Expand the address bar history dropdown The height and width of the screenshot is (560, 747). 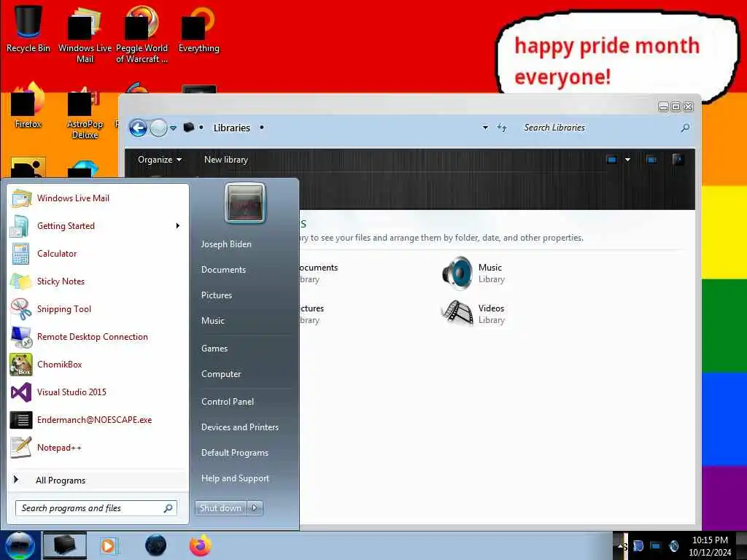485,128
